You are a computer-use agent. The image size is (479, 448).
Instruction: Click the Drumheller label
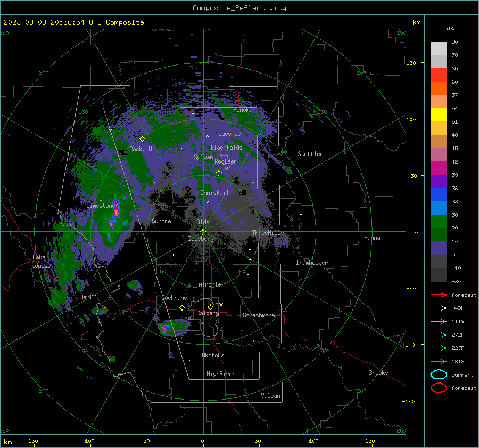tap(312, 263)
